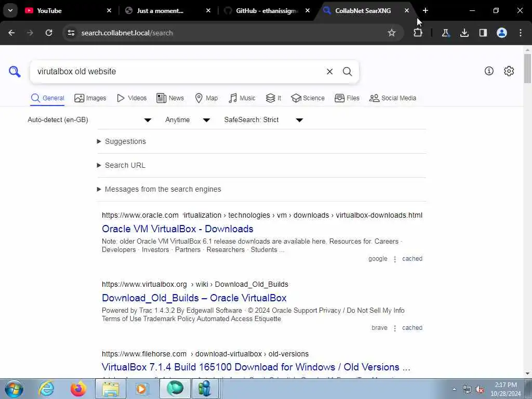Click the browser back arrow
This screenshot has width=532, height=399.
(11, 33)
